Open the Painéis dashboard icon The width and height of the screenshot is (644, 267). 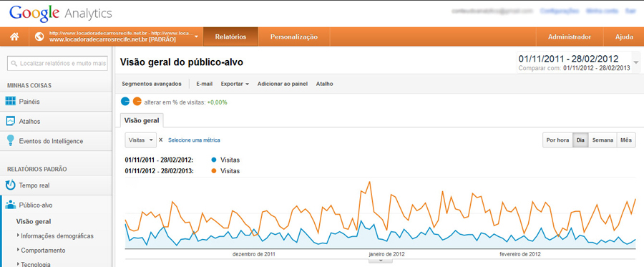[x=11, y=102]
